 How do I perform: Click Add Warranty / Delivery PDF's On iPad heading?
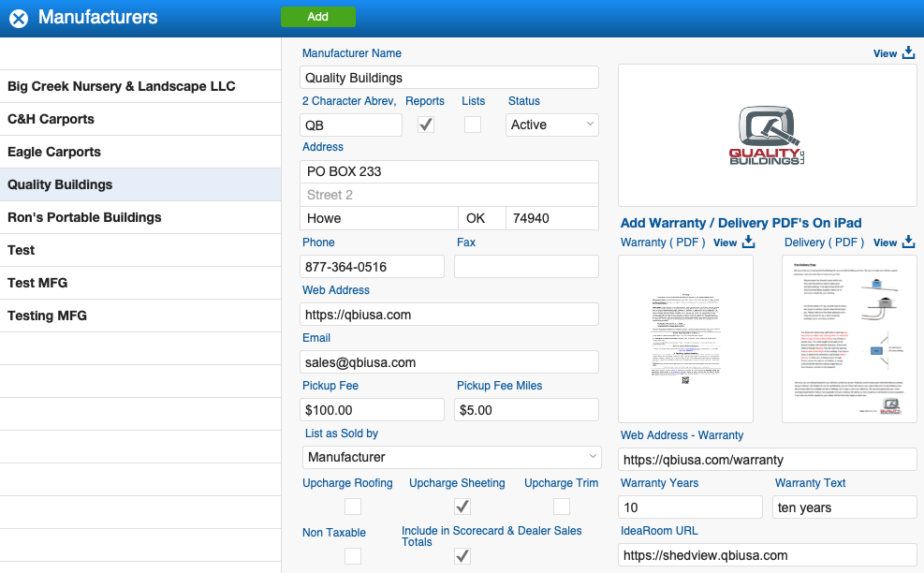[741, 223]
